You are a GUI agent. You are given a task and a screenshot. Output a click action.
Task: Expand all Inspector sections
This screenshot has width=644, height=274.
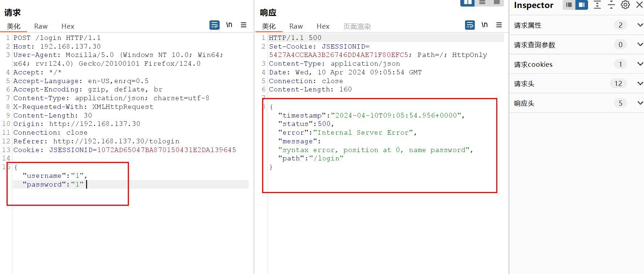[x=597, y=5]
